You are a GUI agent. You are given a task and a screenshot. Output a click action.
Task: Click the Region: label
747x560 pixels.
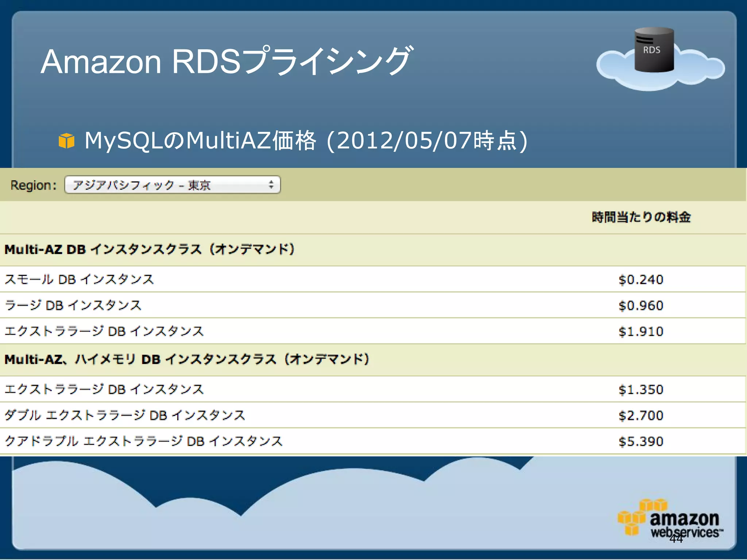[34, 185]
